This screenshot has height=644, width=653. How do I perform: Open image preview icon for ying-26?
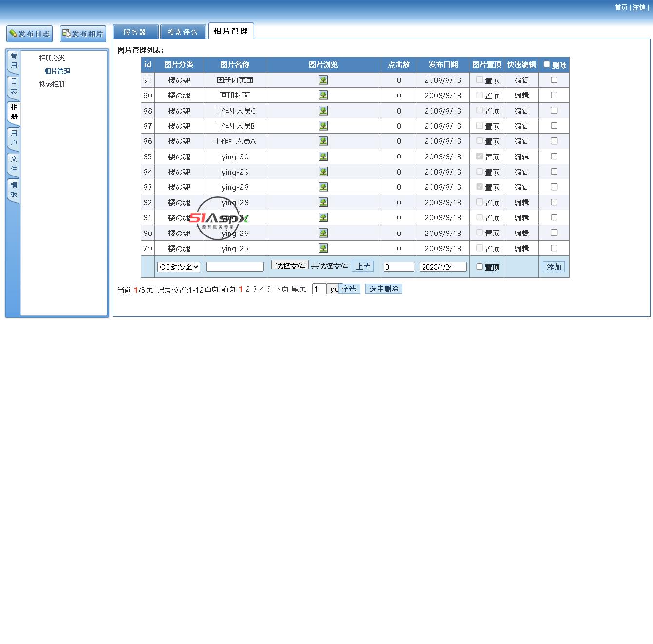(x=323, y=233)
